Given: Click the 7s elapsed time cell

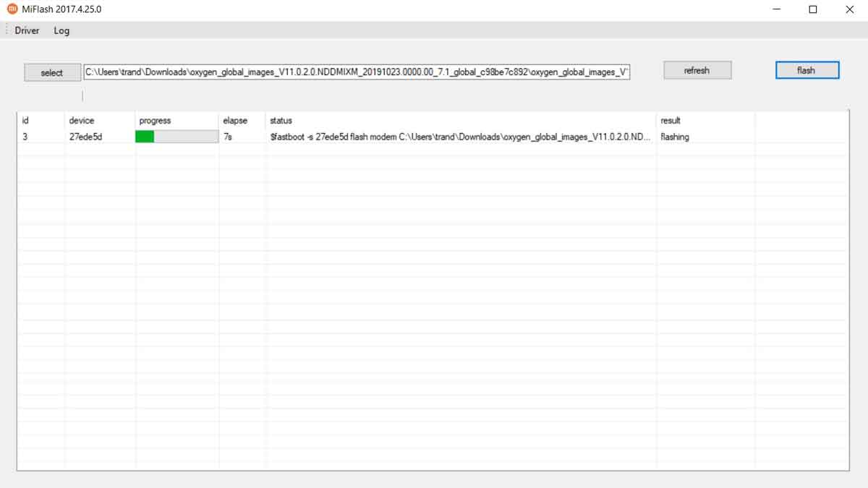Looking at the screenshot, I should [x=228, y=137].
